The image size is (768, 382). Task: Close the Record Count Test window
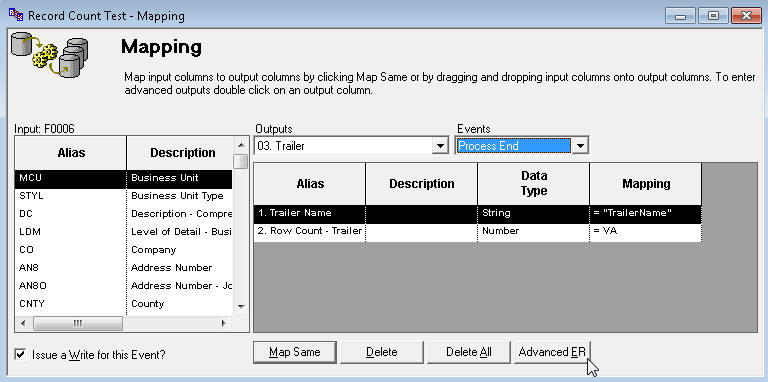click(x=746, y=16)
